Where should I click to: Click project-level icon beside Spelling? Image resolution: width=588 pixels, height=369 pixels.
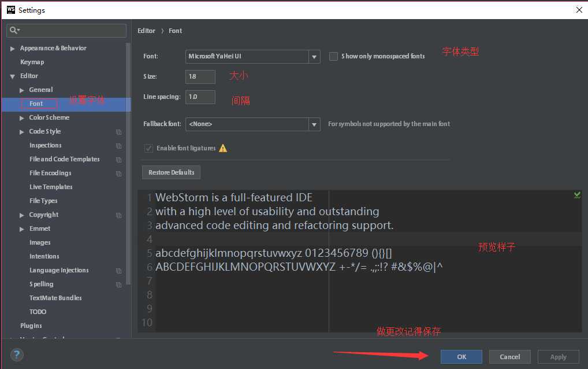[x=118, y=285]
